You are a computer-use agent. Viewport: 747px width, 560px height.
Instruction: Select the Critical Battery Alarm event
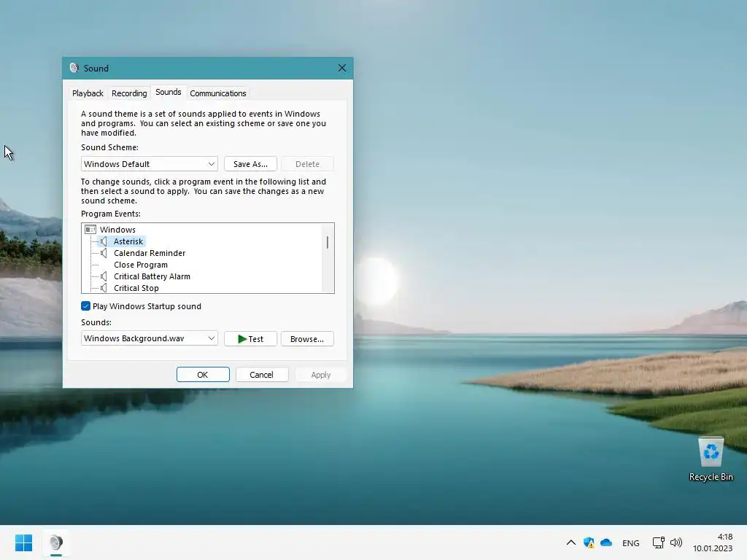pyautogui.click(x=152, y=276)
